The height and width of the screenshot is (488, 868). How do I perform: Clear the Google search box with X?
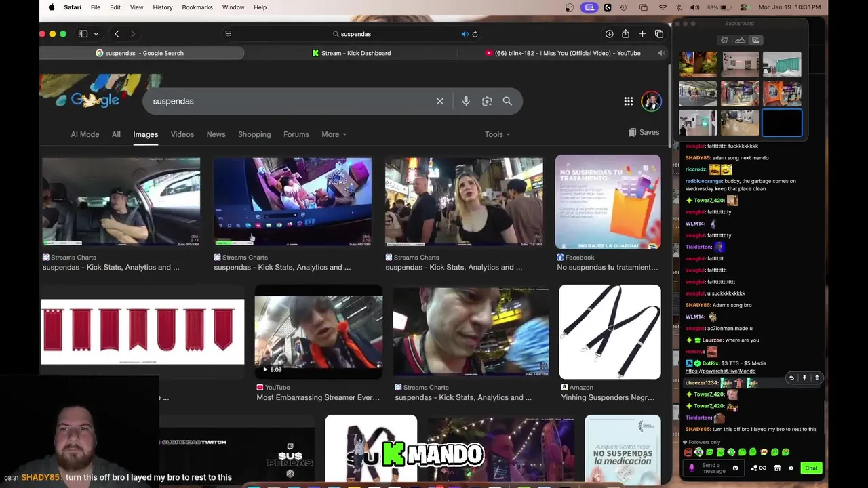pyautogui.click(x=440, y=101)
